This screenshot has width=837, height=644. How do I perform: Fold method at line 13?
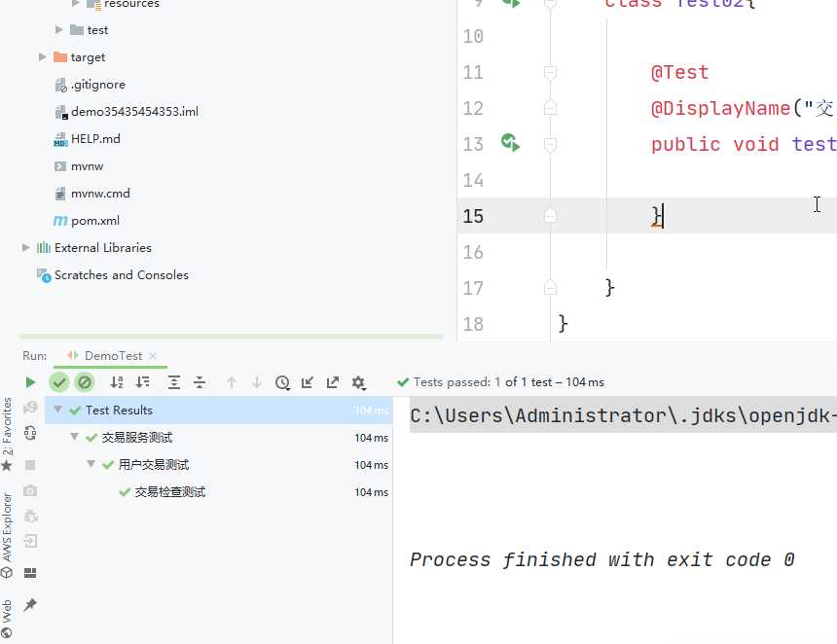click(x=550, y=145)
